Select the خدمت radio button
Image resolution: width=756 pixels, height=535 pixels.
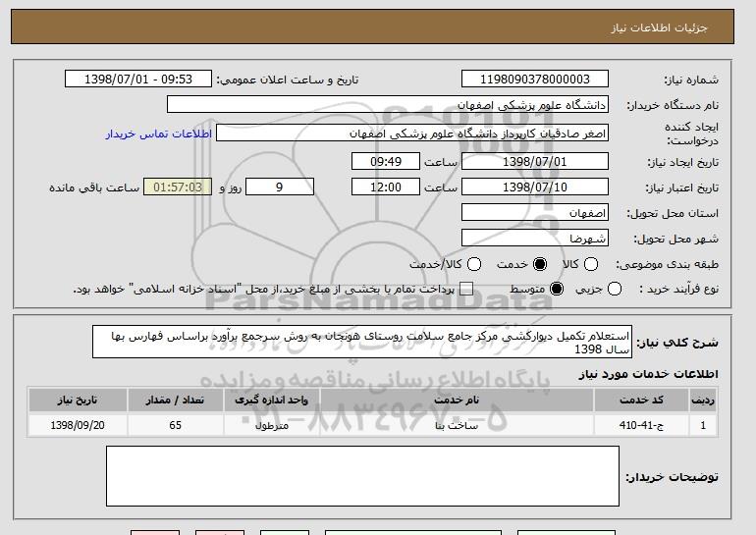coord(540,264)
